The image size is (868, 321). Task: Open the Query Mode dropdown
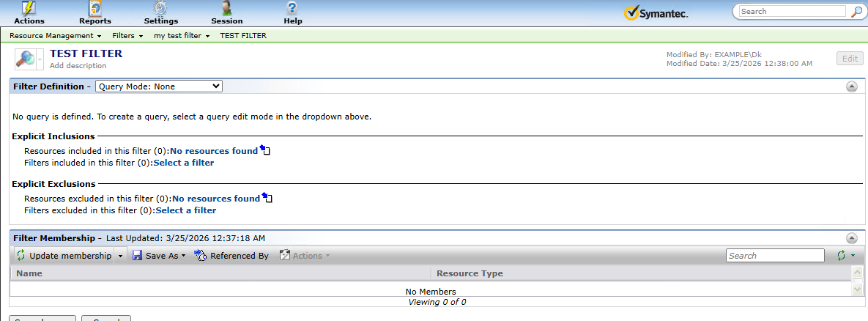point(159,86)
